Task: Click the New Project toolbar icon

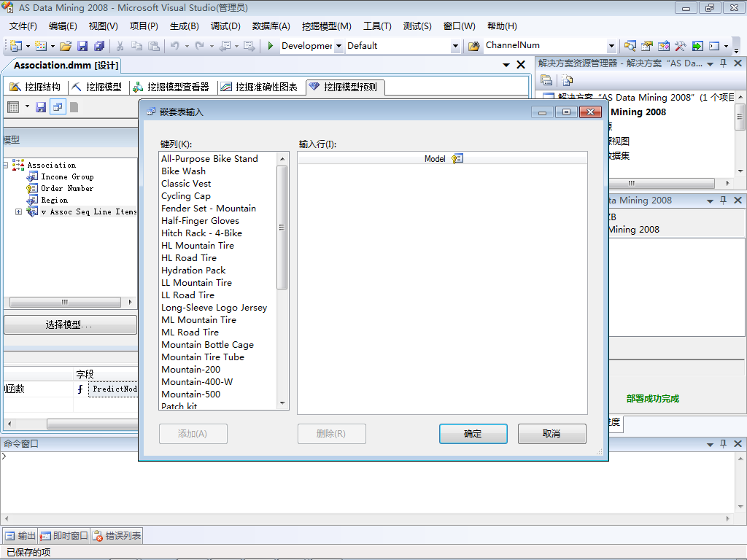Action: tap(16, 46)
